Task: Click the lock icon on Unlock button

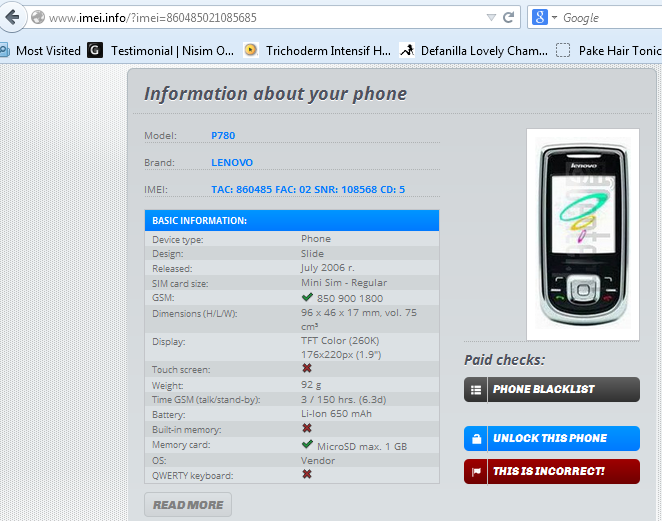Action: point(476,439)
